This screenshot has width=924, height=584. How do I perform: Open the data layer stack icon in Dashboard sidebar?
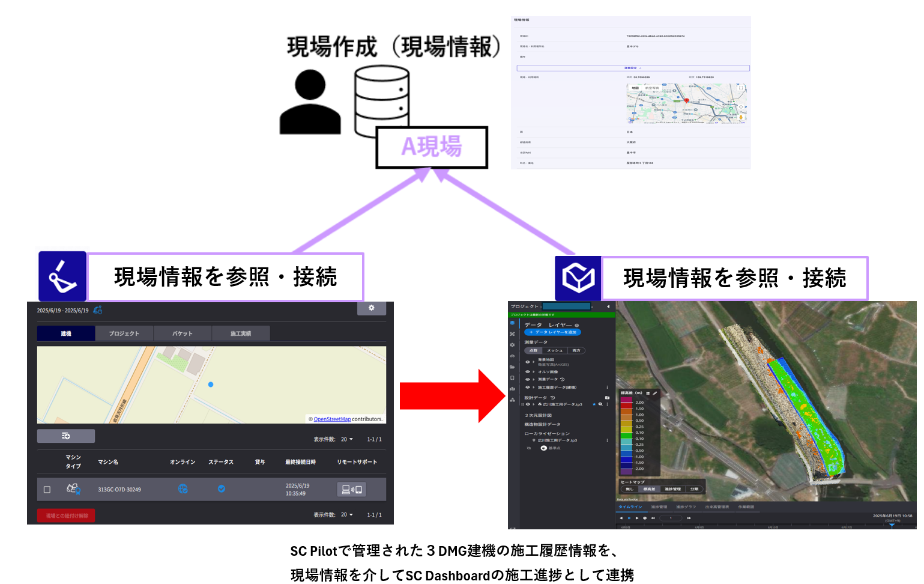[x=512, y=323]
